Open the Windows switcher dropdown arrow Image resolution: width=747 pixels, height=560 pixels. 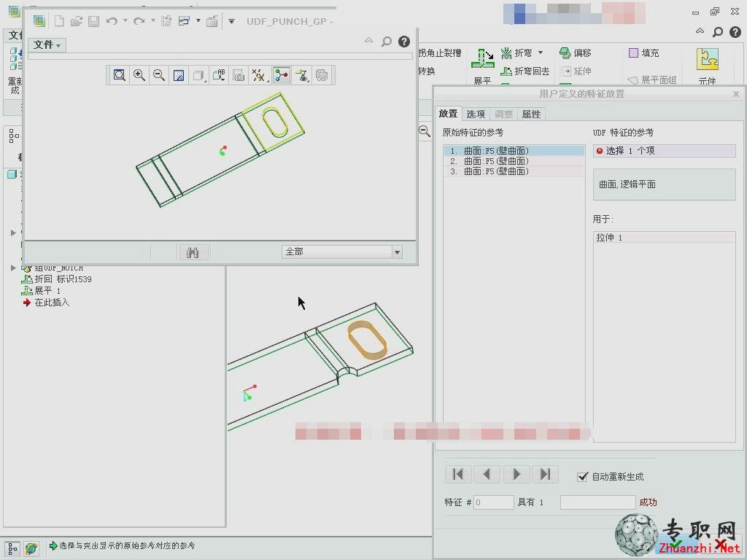coord(198,20)
